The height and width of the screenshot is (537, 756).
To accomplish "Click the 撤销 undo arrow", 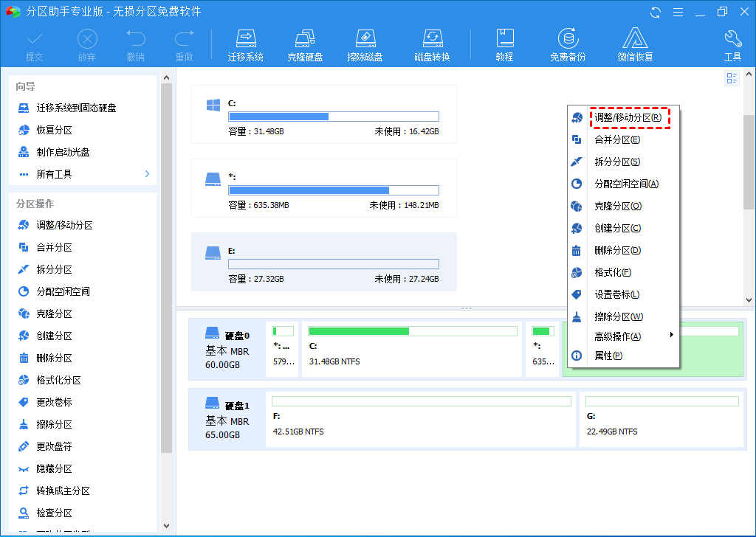I will coord(136,46).
